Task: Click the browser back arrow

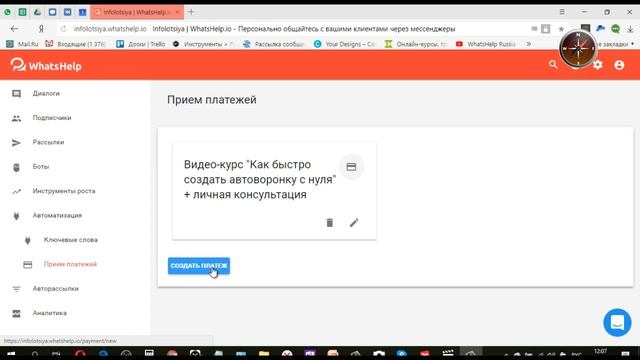Action: [x=14, y=29]
